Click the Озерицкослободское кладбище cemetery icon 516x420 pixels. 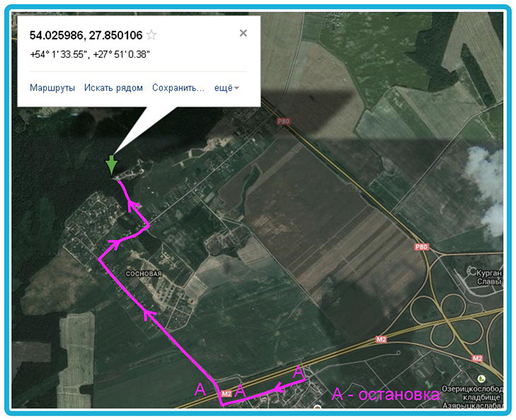pyautogui.click(x=482, y=378)
